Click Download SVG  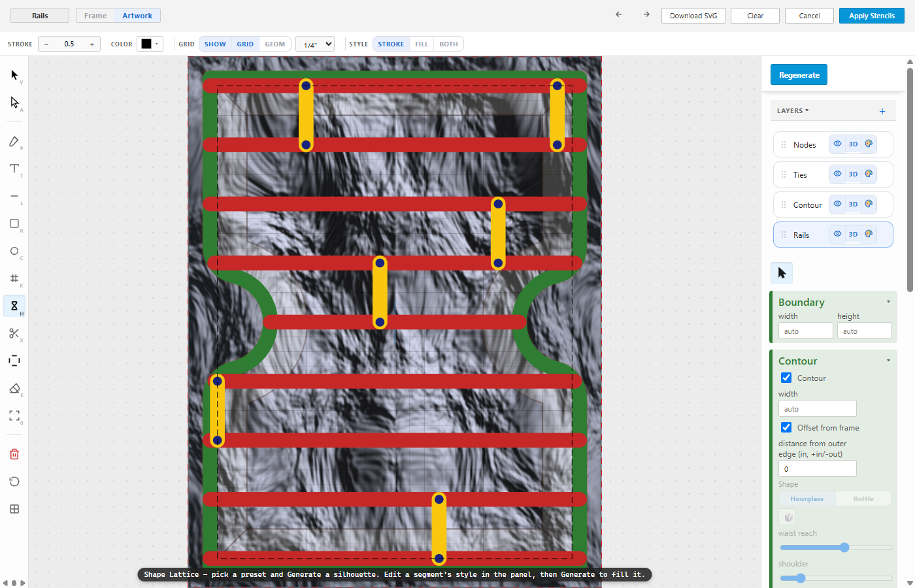click(693, 16)
